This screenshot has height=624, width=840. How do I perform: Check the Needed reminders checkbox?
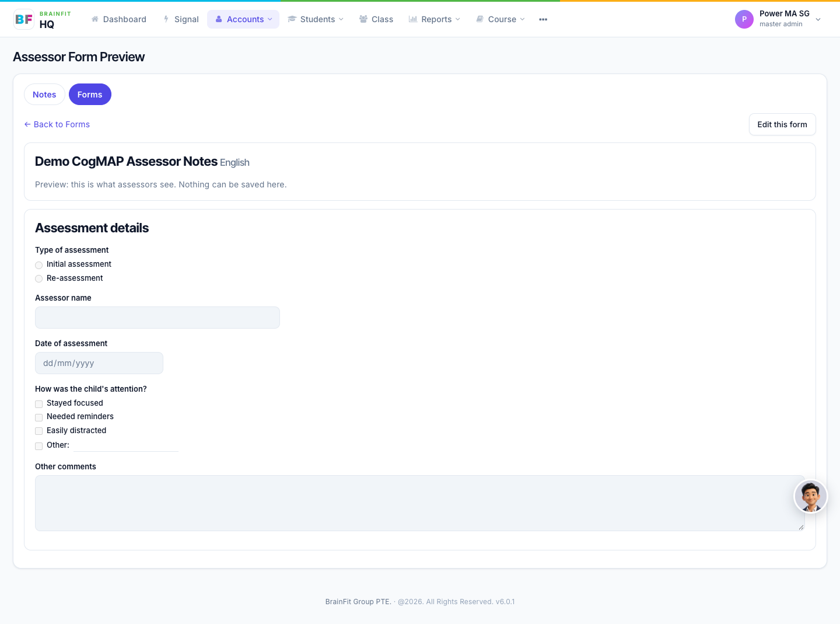click(39, 417)
